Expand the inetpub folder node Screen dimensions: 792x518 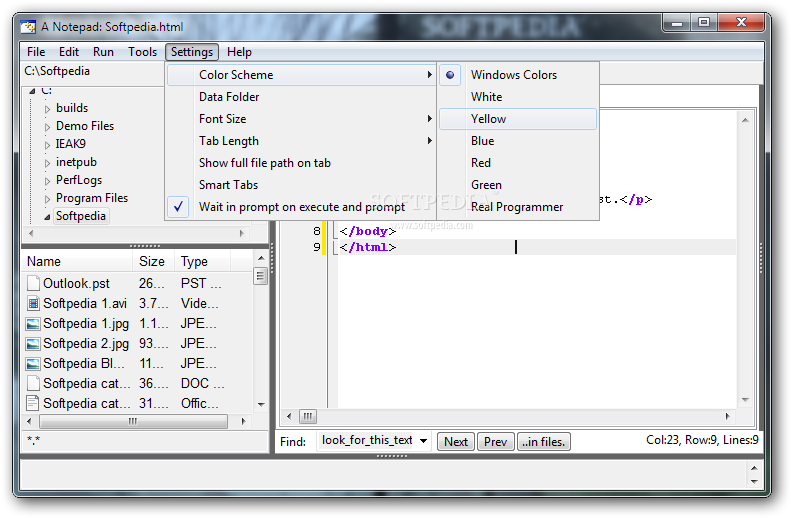point(47,163)
